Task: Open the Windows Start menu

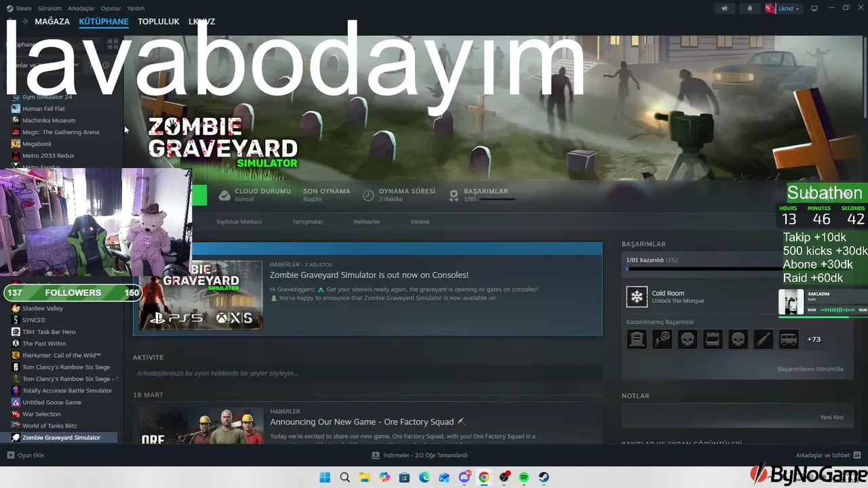Action: pyautogui.click(x=325, y=477)
